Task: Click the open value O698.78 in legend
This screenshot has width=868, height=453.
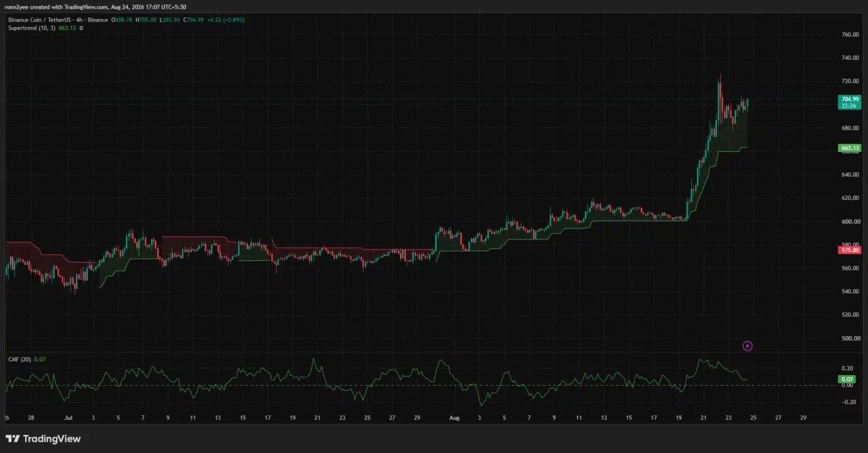Action: click(121, 20)
